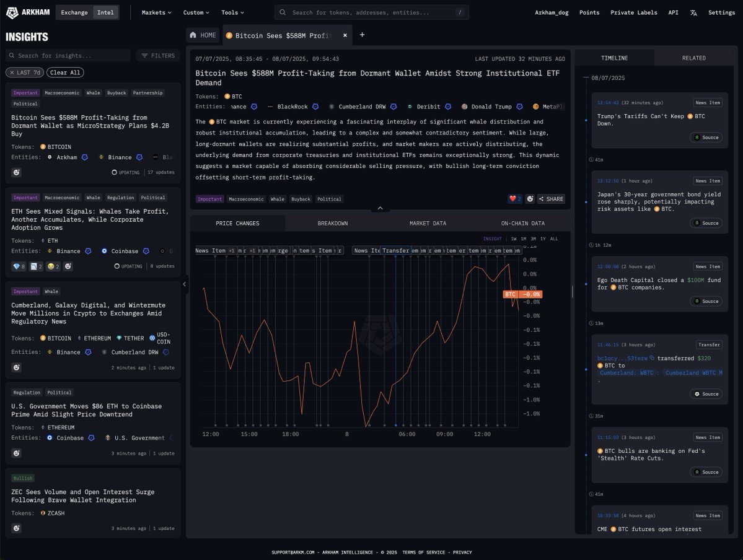Select the 1M chart range
Image resolution: width=743 pixels, height=560 pixels.
click(x=524, y=238)
